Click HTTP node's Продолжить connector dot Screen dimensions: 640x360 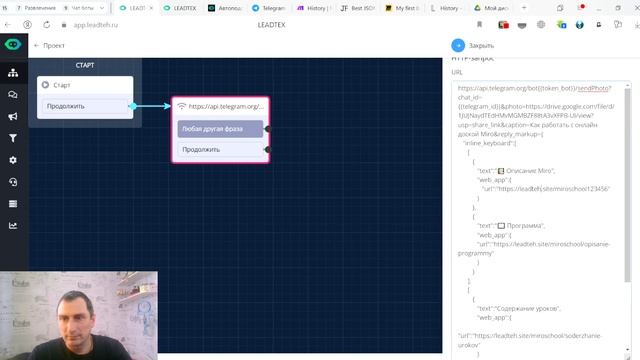coord(268,149)
